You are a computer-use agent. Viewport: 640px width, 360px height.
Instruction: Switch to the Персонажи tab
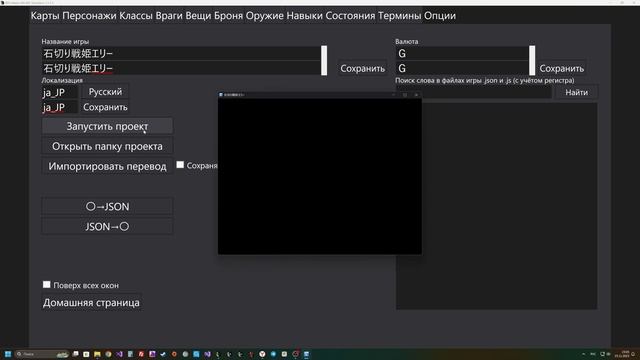click(89, 16)
